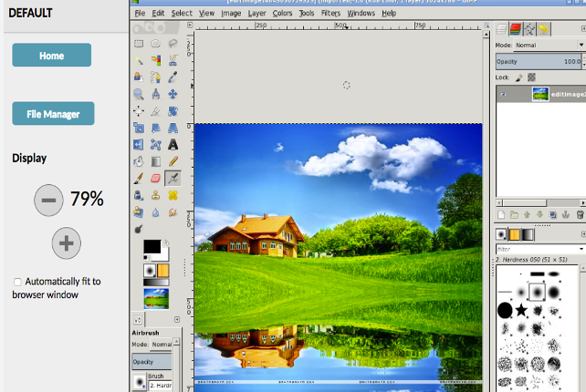The width and height of the screenshot is (586, 392).
Task: Select the Paths tool
Action: point(155,77)
